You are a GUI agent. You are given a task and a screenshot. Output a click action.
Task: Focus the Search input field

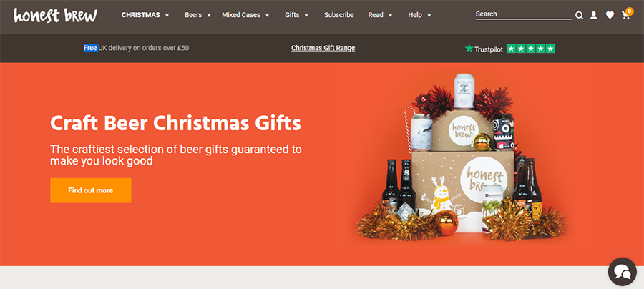tap(524, 14)
